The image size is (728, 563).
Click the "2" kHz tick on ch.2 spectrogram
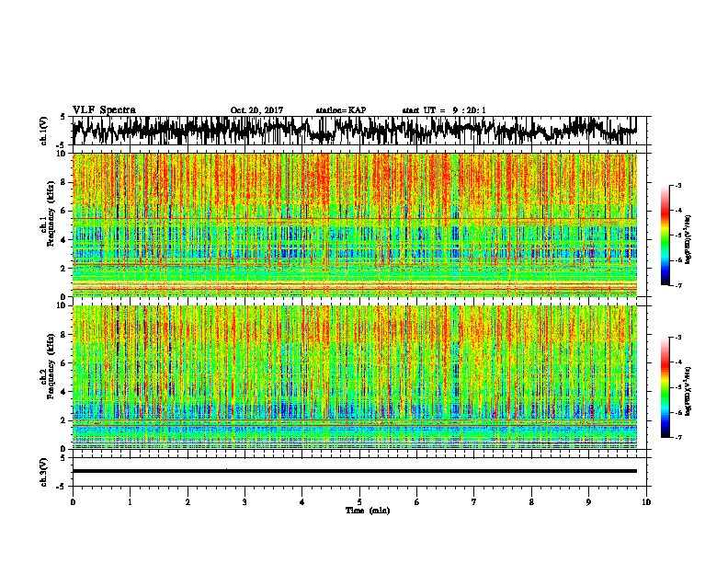pyautogui.click(x=64, y=420)
